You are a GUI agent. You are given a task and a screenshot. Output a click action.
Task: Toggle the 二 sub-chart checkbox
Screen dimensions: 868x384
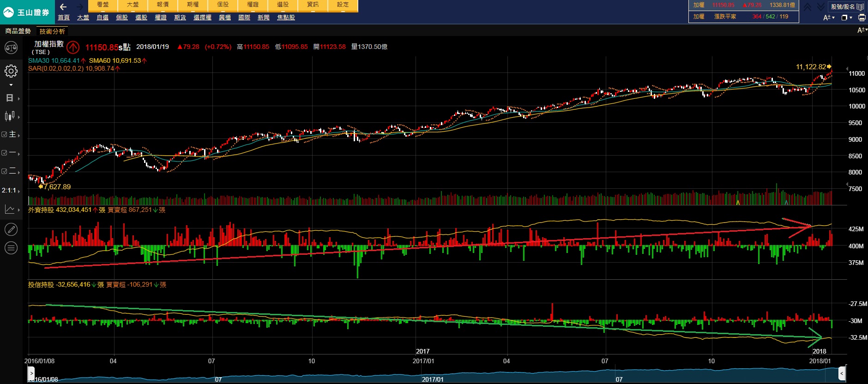click(x=5, y=171)
